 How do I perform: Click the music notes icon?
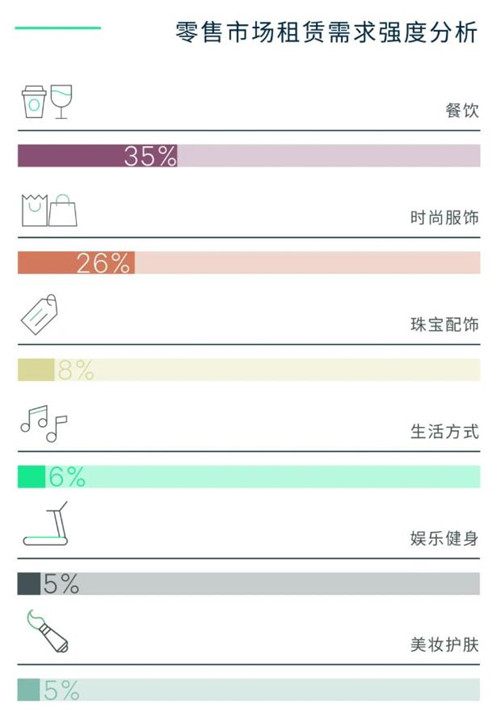coord(44,424)
